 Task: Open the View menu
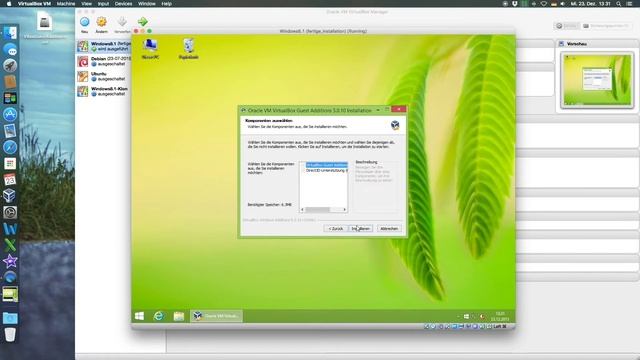point(87,4)
